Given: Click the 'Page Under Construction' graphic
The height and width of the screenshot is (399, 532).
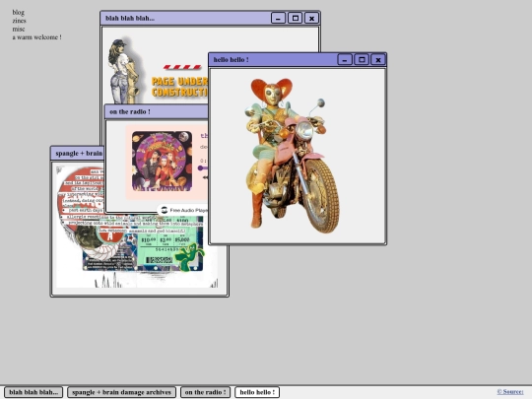Looking at the screenshot, I should pos(179,82).
